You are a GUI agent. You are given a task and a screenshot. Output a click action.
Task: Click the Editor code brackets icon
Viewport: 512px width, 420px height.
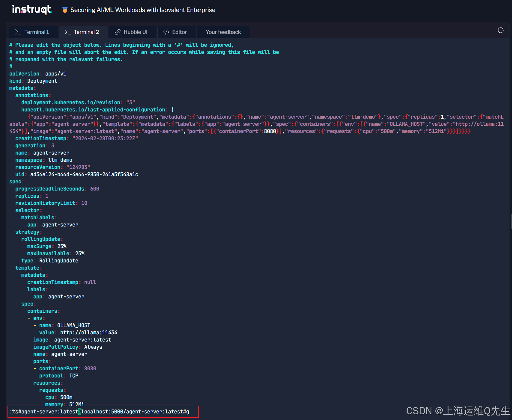tap(166, 32)
